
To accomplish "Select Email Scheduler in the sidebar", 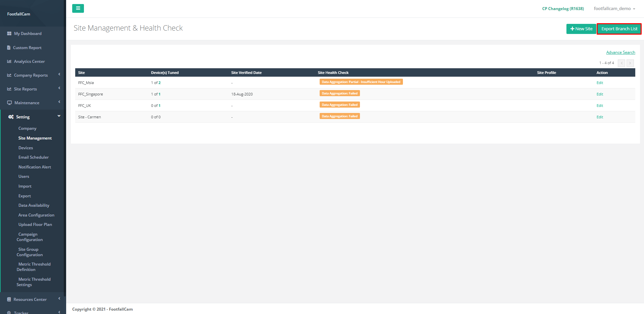I will point(34,157).
